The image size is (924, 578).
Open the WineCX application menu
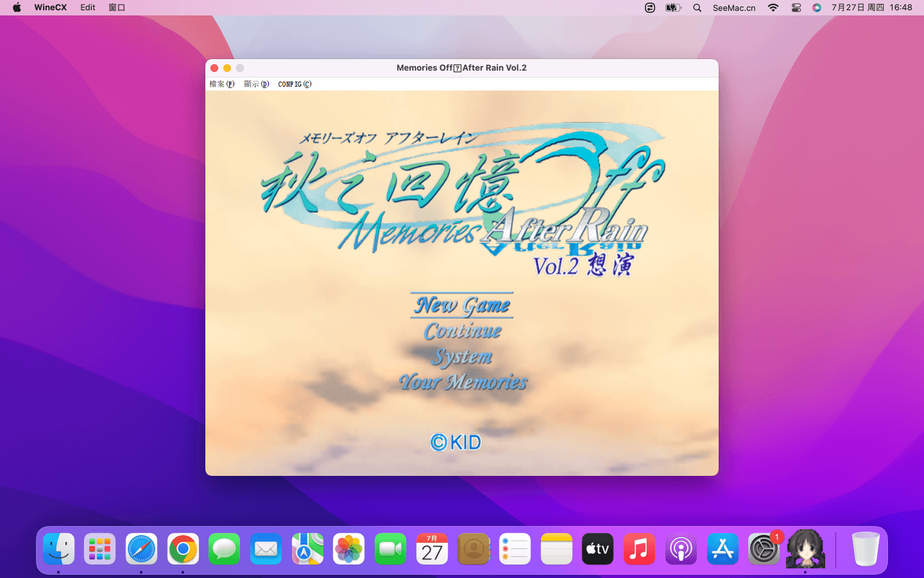pyautogui.click(x=51, y=8)
